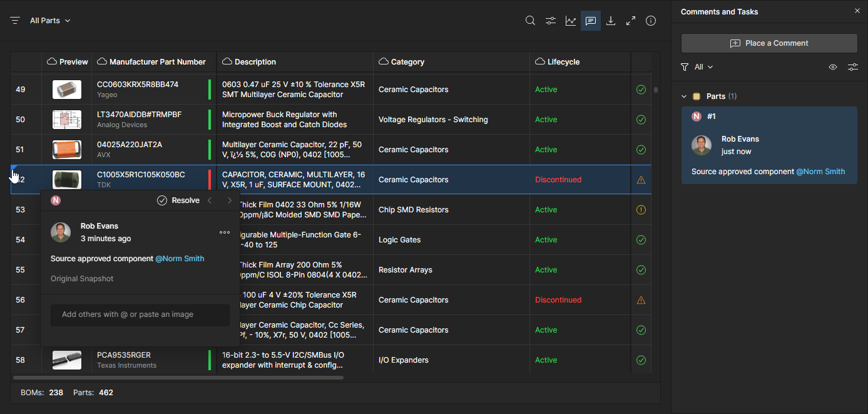Open the comment's three-dot options menu
The image size is (868, 414).
225,232
